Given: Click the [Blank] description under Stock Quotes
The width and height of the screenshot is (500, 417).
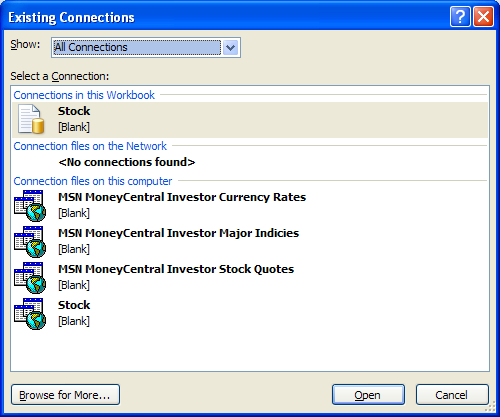Looking at the screenshot, I should coord(74,285).
